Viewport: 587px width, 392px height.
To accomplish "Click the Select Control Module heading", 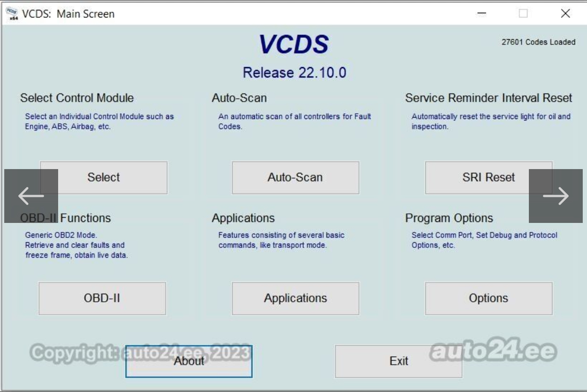I will coord(77,98).
